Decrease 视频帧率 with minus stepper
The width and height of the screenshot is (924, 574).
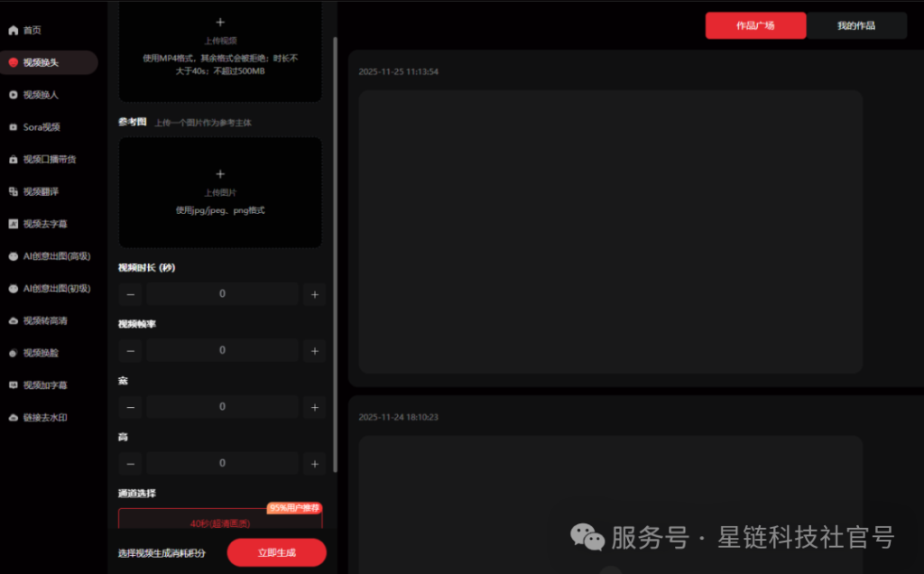pyautogui.click(x=130, y=349)
